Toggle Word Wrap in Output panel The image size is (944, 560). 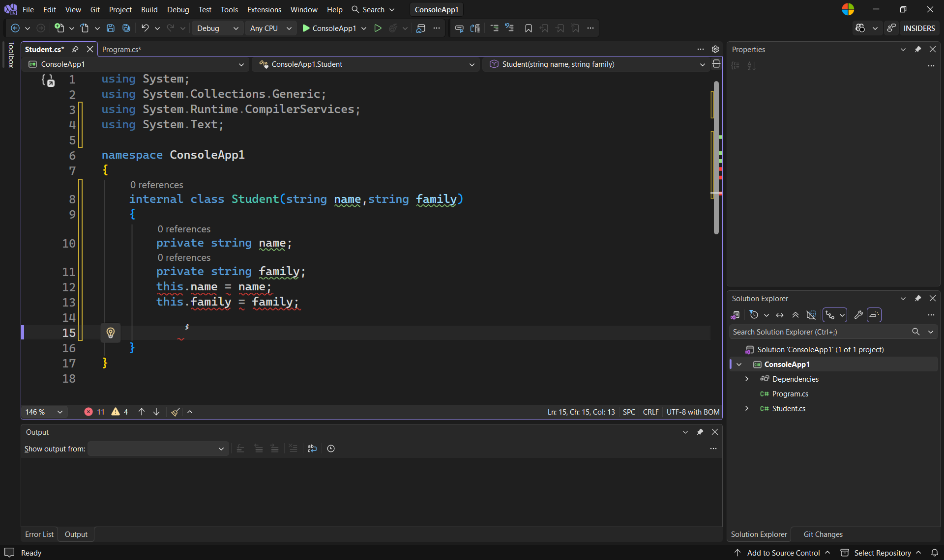312,448
